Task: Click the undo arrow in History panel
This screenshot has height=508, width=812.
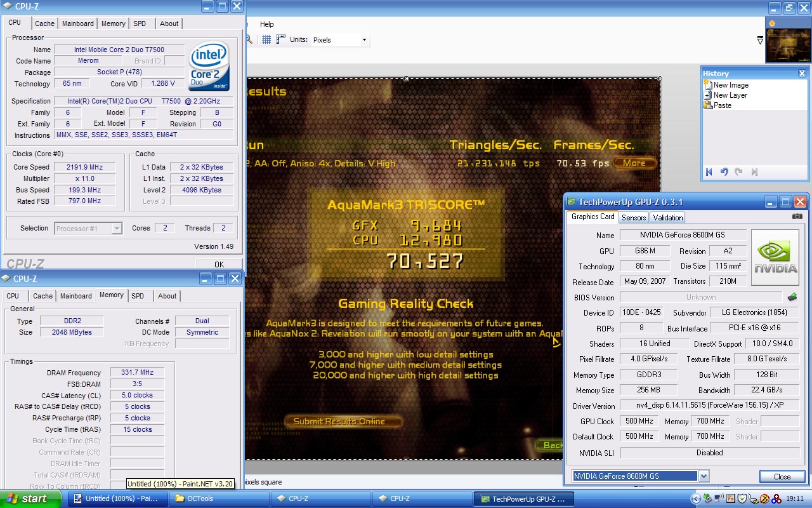Action: point(724,172)
